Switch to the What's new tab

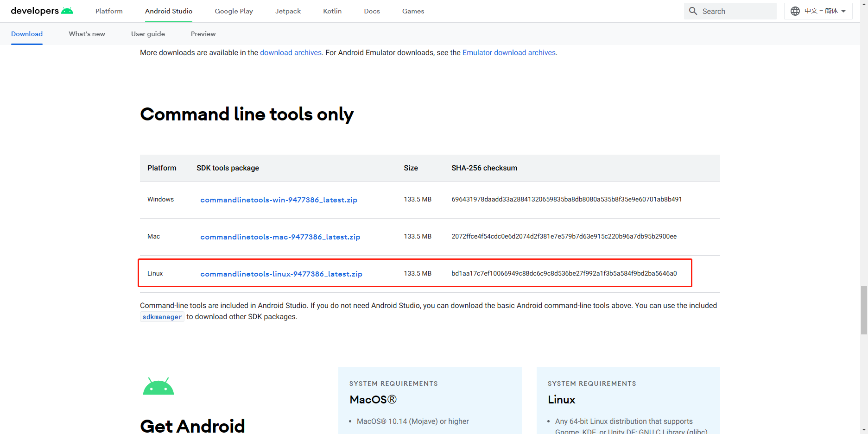87,34
